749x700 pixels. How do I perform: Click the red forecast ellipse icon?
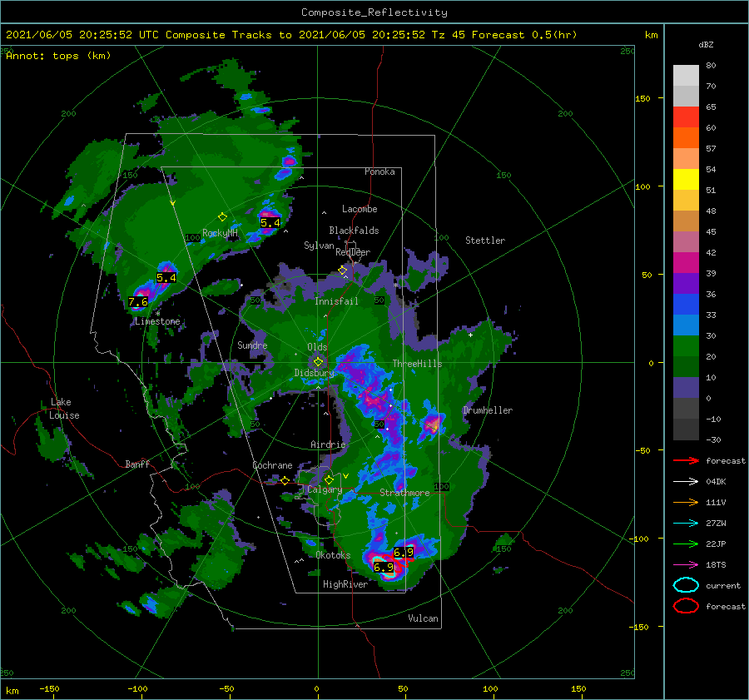point(686,606)
